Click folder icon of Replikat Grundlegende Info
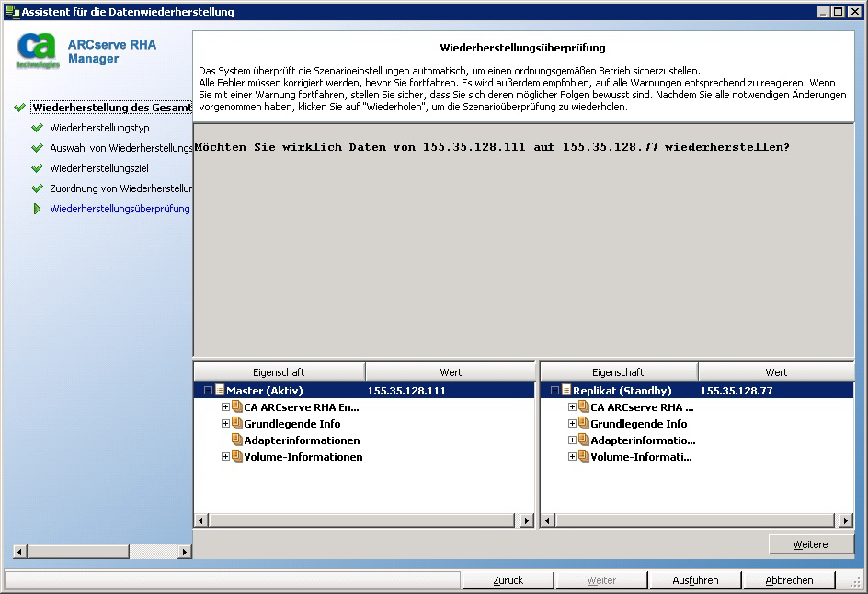 coord(584,424)
